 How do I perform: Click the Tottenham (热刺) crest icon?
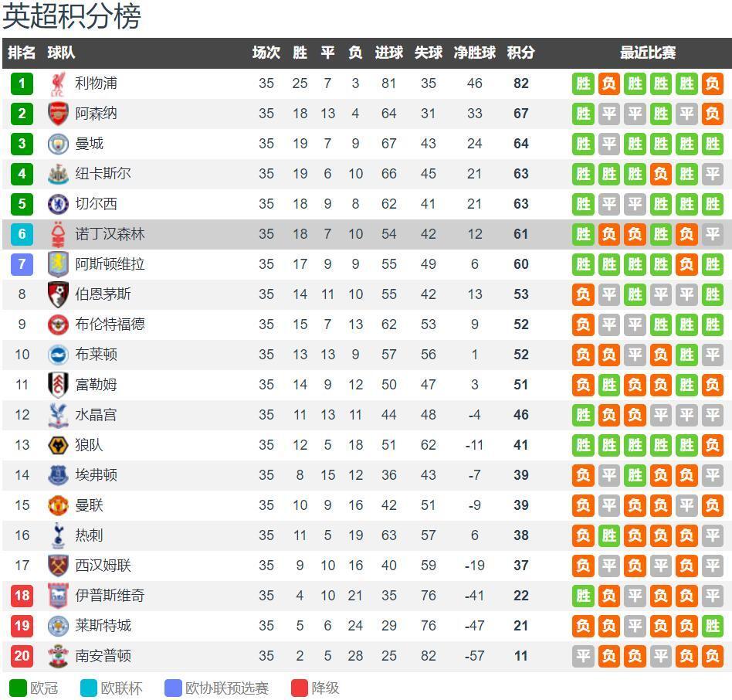coord(58,535)
